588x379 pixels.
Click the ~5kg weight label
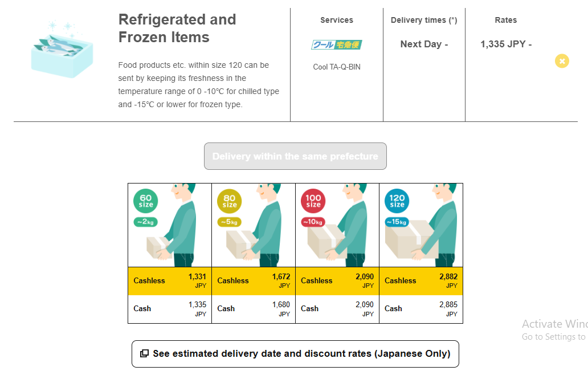tap(230, 222)
